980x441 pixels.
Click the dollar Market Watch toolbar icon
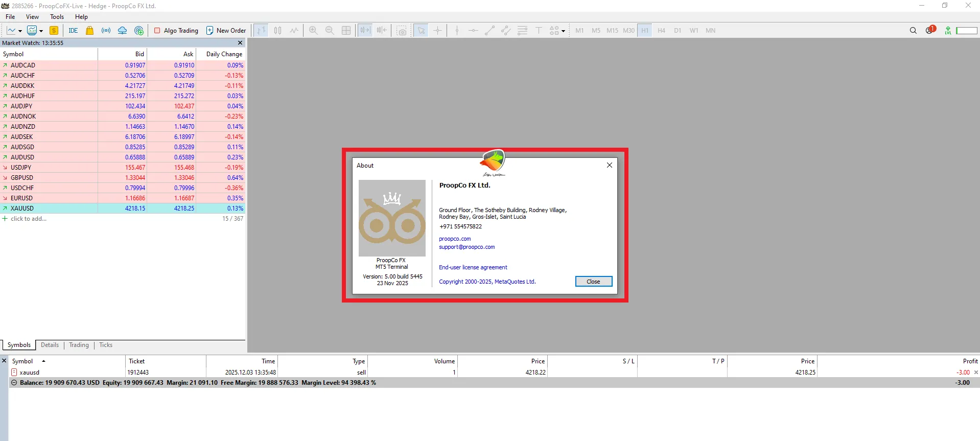click(54, 31)
